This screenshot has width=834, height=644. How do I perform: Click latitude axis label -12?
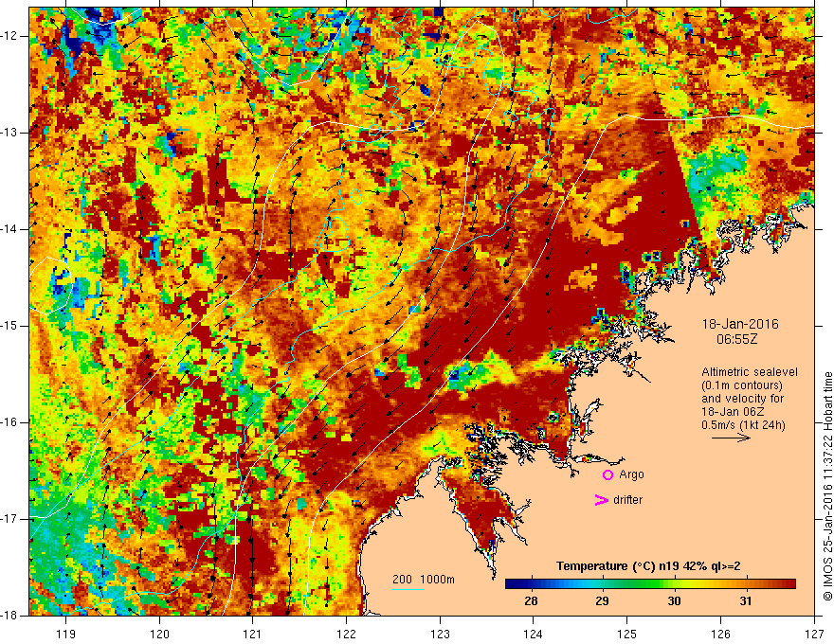[x=10, y=36]
